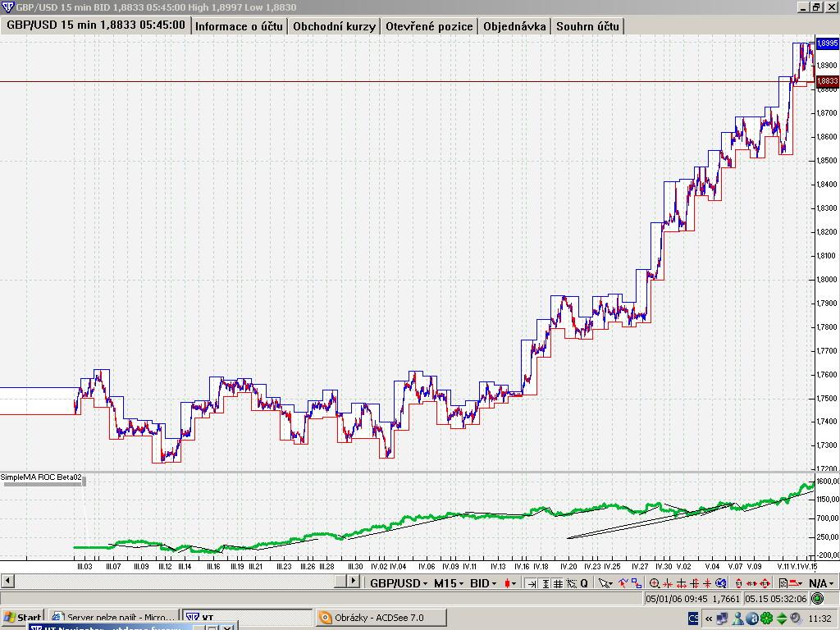This screenshot has width=840, height=630.
Task: Toggle the vertical autoscale button
Action: 546,583
